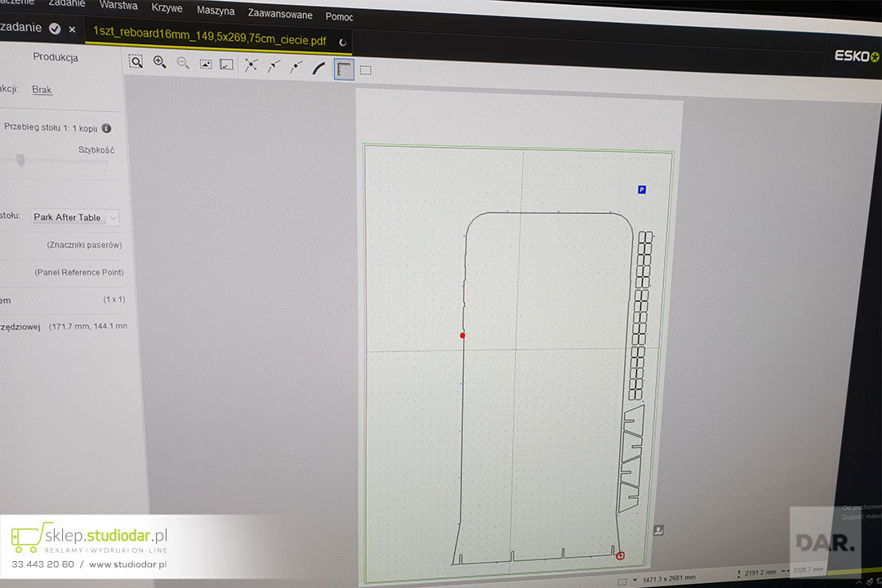Select the zoom out tool
This screenshot has width=882, height=588.
coord(183,63)
